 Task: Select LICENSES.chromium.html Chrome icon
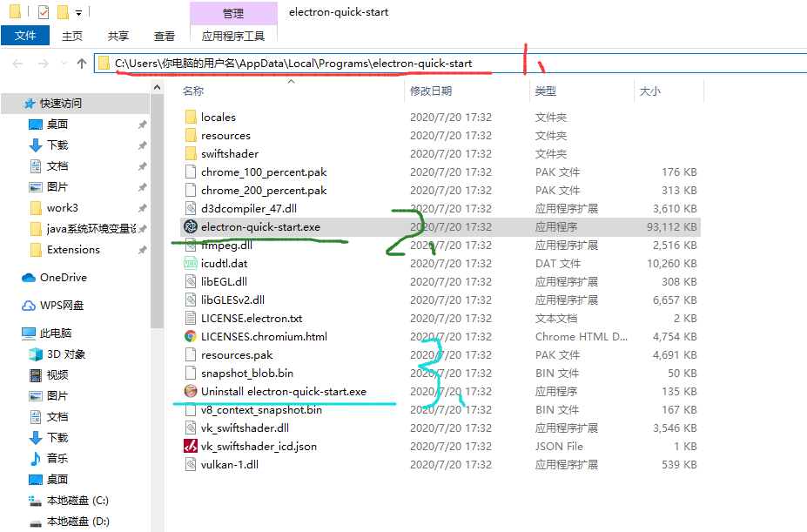pos(191,336)
